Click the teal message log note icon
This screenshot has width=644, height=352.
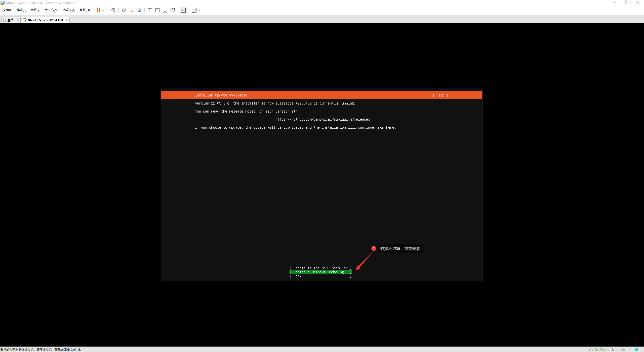(x=636, y=349)
